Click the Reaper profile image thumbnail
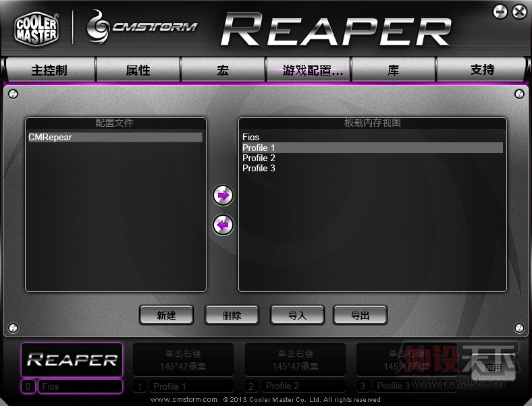Screen dimensions: 532x406 point(72,359)
